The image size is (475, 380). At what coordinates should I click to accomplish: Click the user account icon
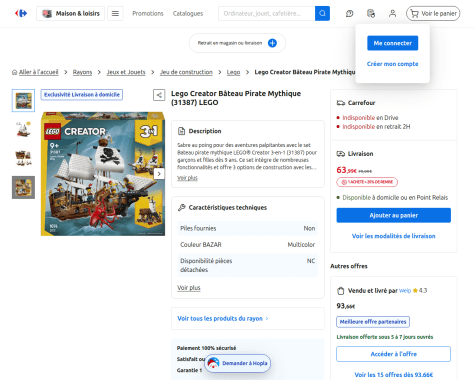pyautogui.click(x=392, y=13)
